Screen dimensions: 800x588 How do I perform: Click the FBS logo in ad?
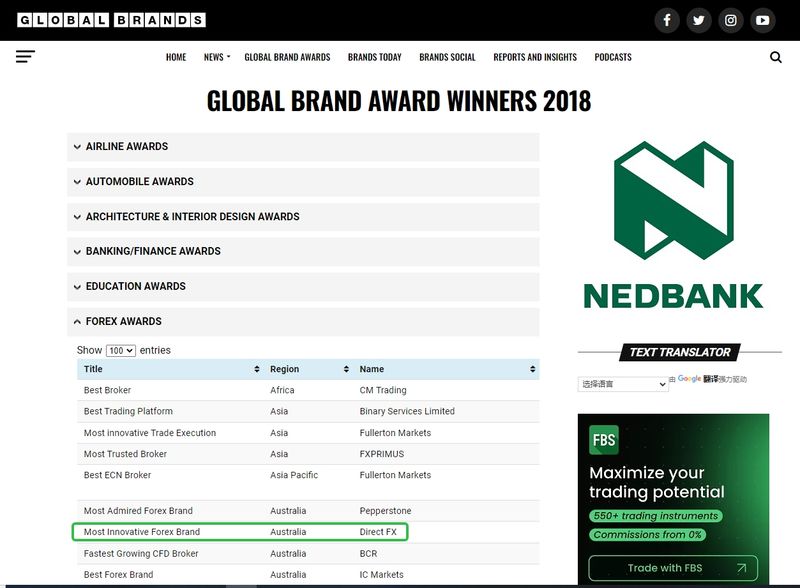(x=604, y=439)
